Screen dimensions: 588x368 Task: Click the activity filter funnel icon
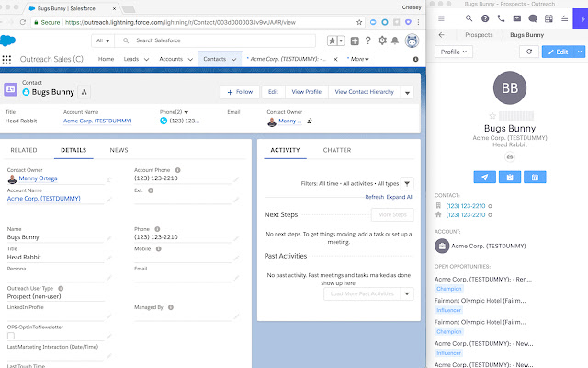[407, 184]
